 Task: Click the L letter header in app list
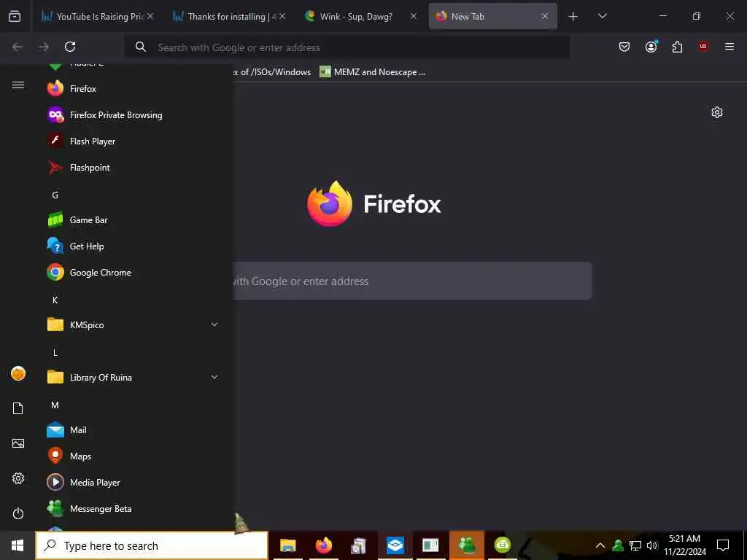55,352
